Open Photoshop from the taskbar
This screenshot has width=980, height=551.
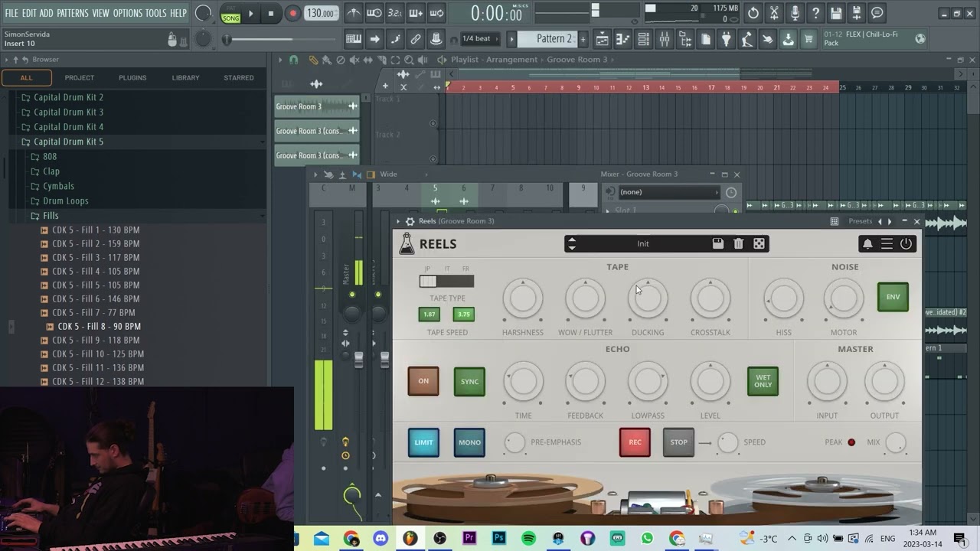click(x=498, y=539)
